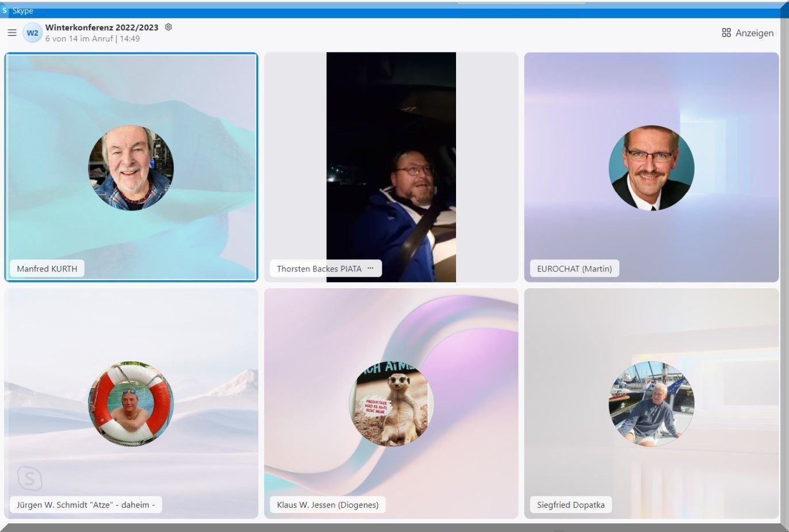Open settings gear next to Winterkonferenz title
The width and height of the screenshot is (789, 532).
click(x=168, y=27)
